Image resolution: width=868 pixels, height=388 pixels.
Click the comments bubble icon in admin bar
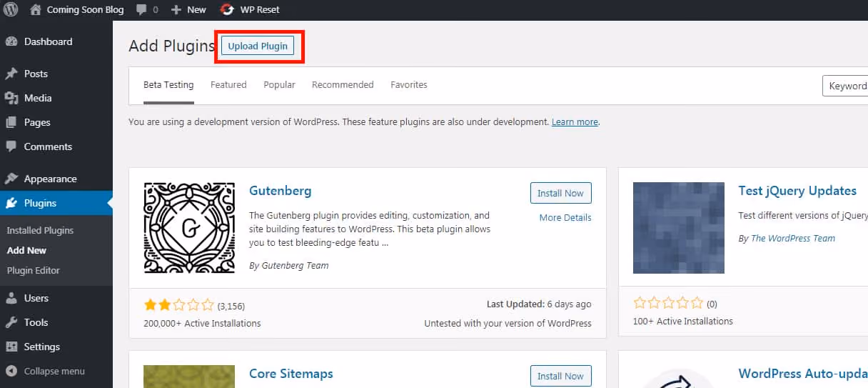[141, 10]
